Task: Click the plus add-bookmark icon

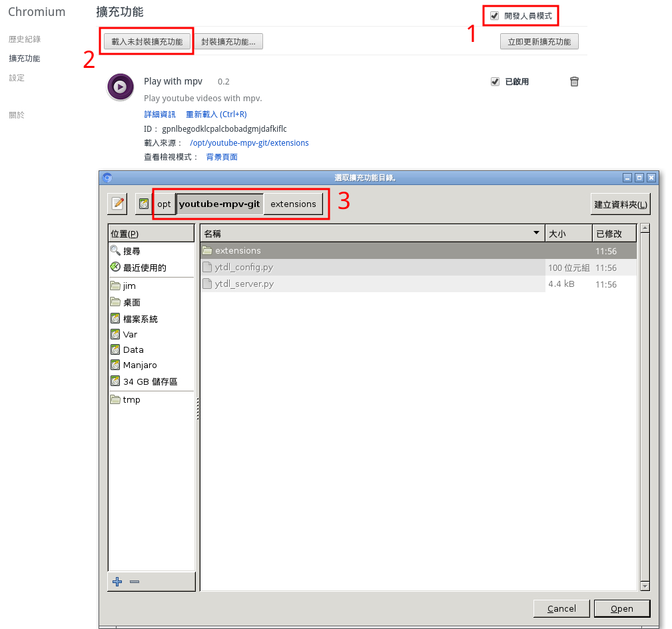Action: [x=117, y=582]
